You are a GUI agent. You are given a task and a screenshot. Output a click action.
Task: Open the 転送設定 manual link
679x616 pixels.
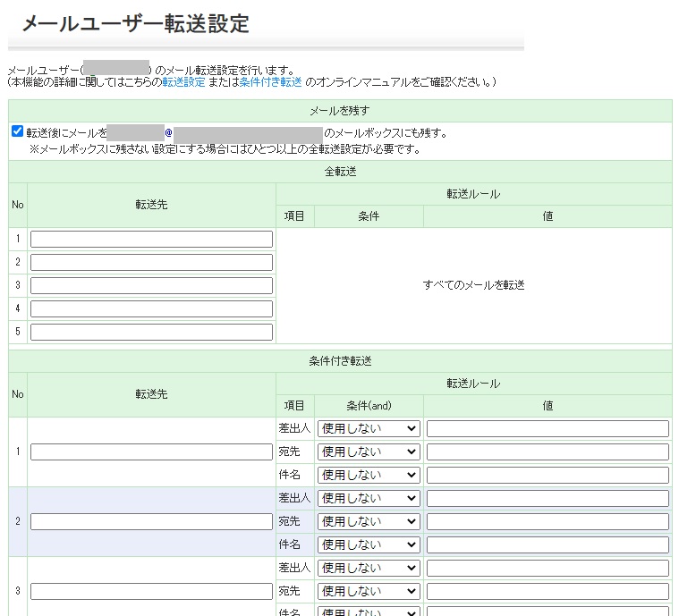[183, 82]
